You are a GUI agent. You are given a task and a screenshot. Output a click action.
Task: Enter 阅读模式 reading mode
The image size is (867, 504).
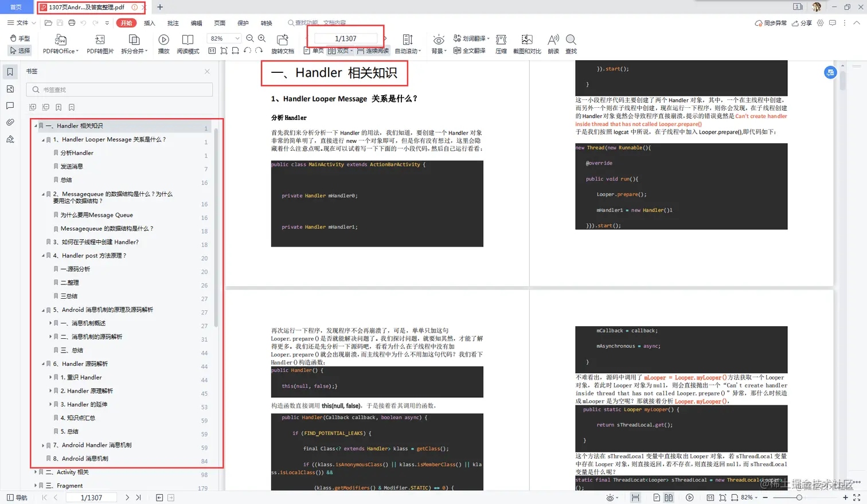tap(188, 44)
